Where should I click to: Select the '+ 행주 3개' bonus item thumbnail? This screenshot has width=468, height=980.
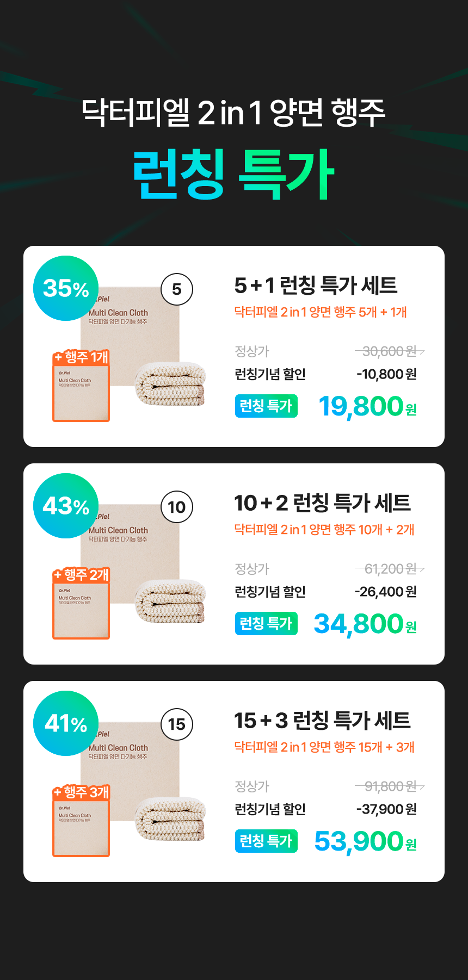pyautogui.click(x=81, y=821)
